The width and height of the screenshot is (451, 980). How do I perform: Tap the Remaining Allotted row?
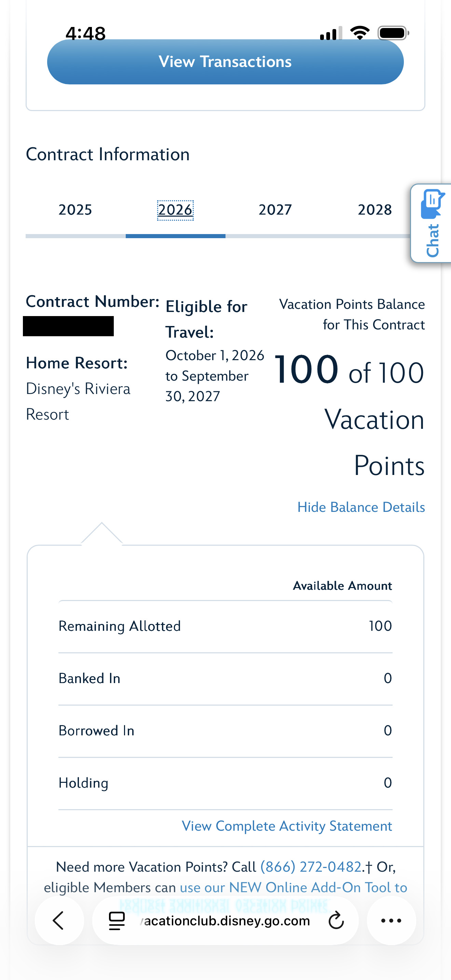225,626
